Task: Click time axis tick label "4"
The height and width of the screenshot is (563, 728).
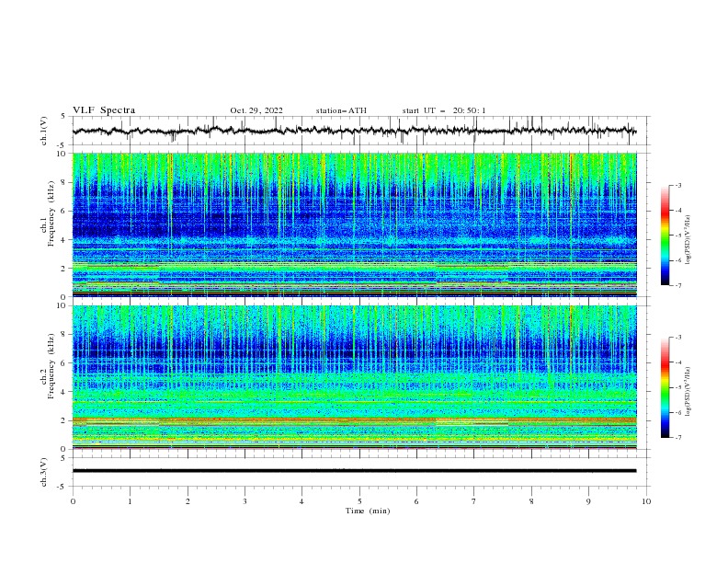Action: (302, 501)
